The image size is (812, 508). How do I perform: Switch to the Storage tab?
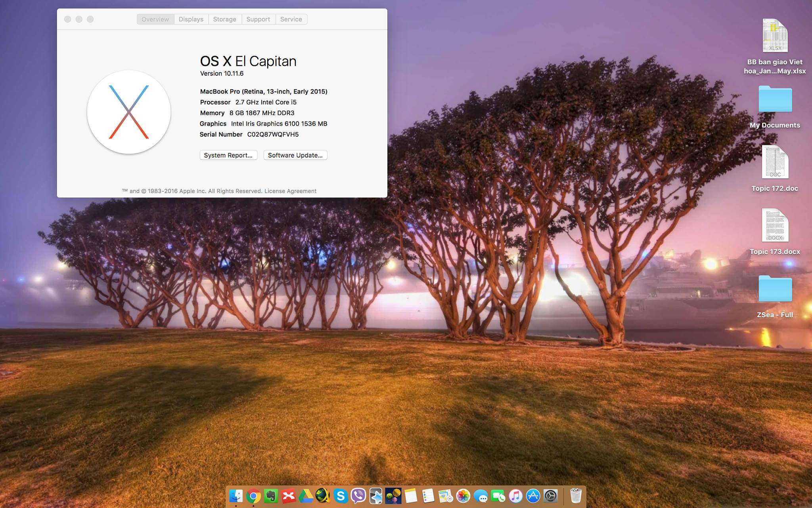pos(225,19)
